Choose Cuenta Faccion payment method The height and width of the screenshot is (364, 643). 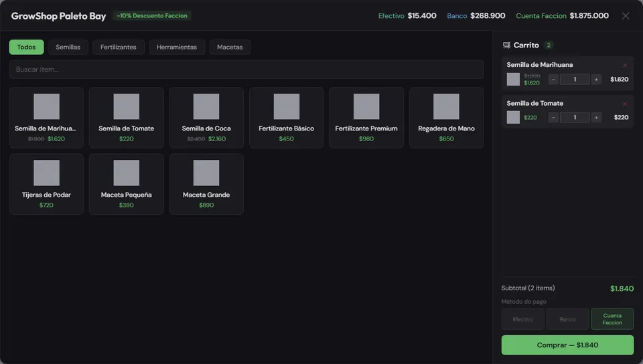coord(612,319)
